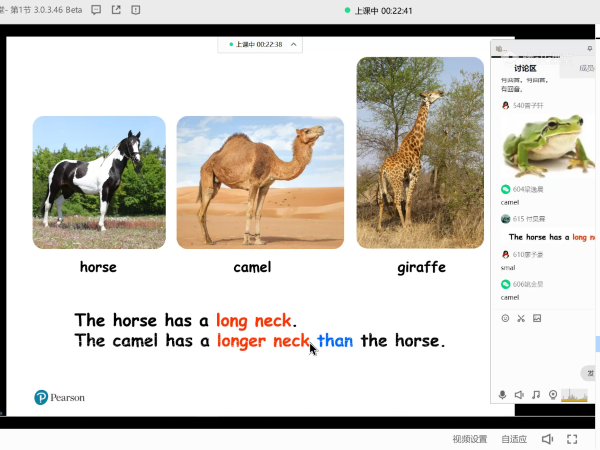This screenshot has height=450, width=600.
Task: Open 视频设置 video settings
Action: pos(469,439)
